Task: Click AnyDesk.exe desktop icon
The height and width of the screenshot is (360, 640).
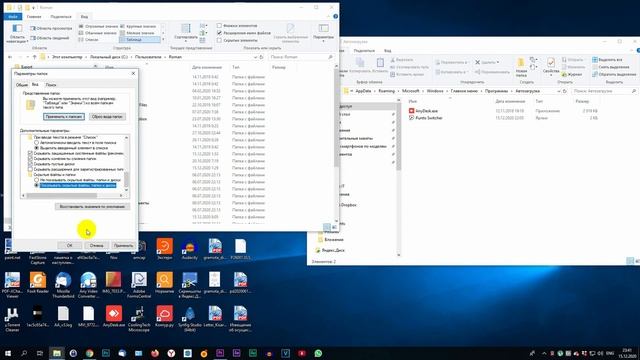Action: tap(114, 317)
